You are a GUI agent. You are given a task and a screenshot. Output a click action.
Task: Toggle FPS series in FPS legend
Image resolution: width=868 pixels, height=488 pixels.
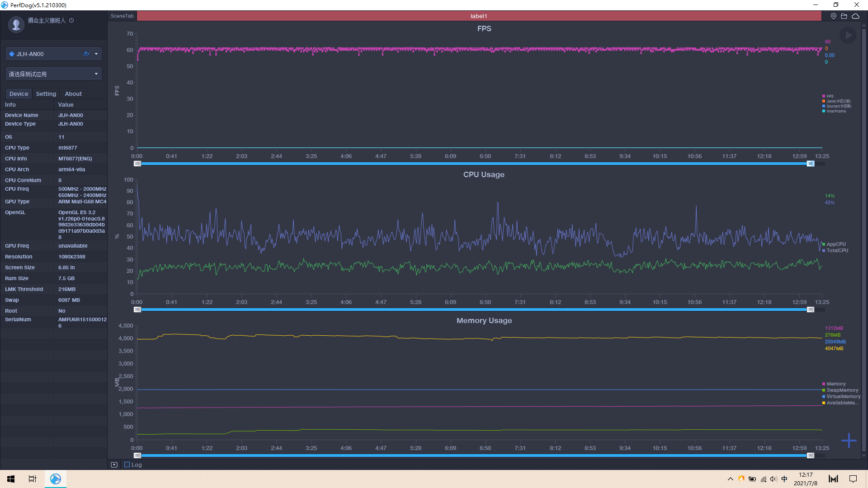[828, 96]
